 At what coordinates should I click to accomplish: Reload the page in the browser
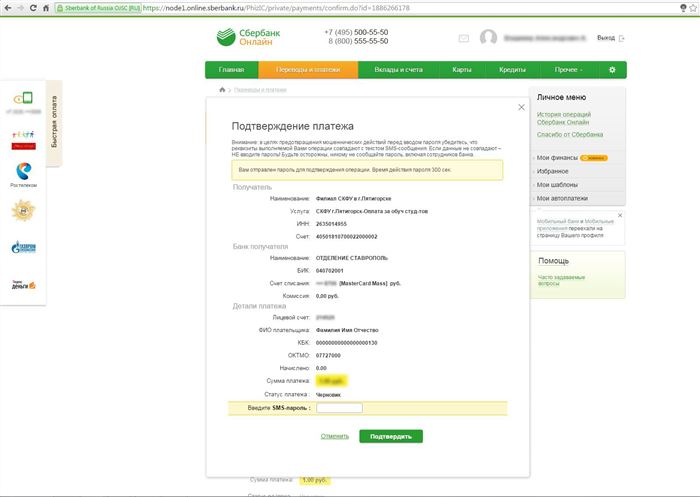[x=33, y=8]
